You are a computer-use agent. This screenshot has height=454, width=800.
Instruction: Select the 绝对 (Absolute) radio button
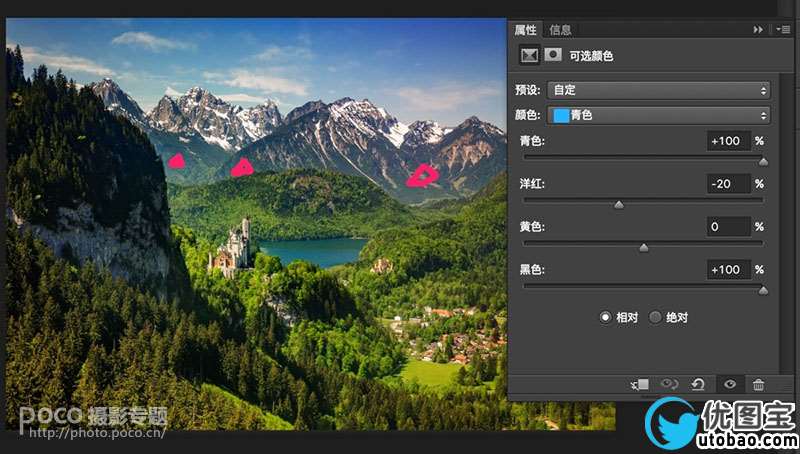click(x=656, y=317)
